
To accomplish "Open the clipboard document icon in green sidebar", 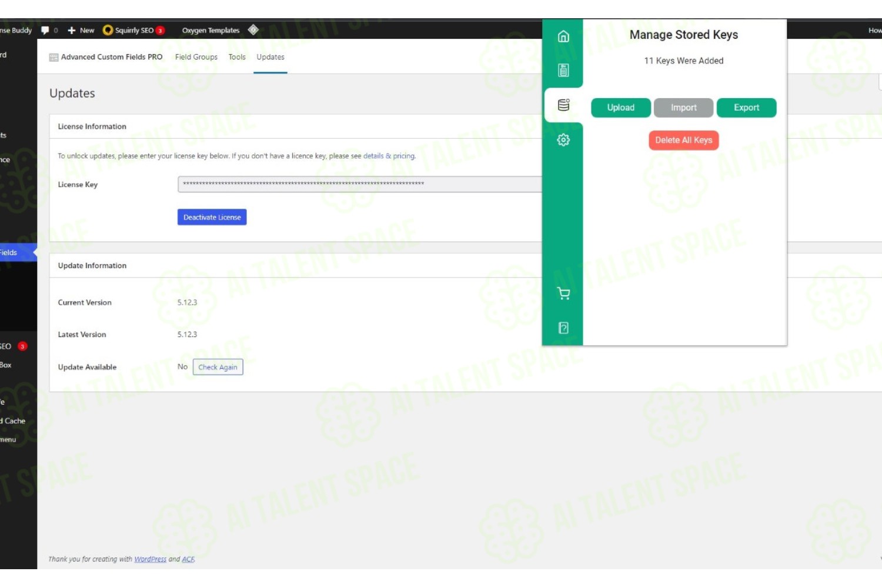I will 563,71.
